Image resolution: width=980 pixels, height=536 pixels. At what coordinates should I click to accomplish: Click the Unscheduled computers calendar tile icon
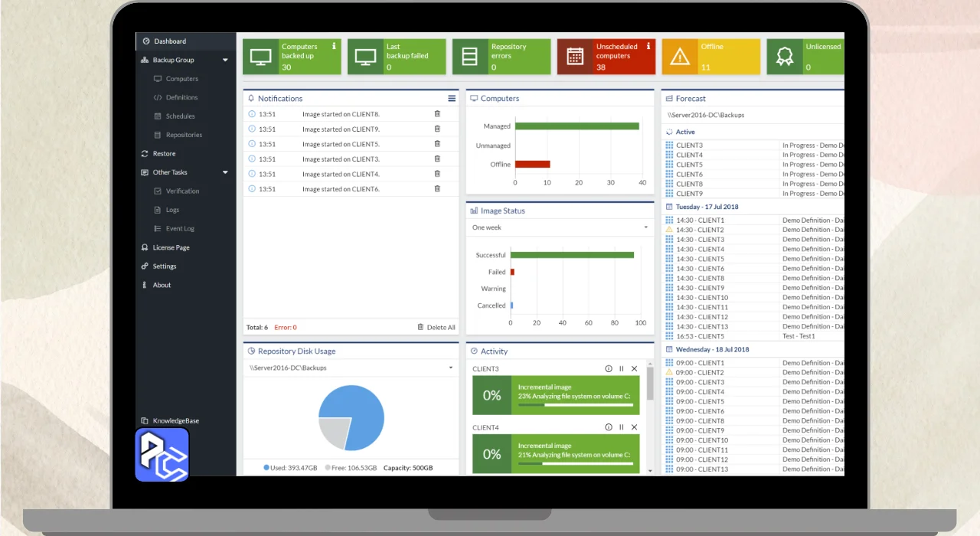(x=575, y=57)
